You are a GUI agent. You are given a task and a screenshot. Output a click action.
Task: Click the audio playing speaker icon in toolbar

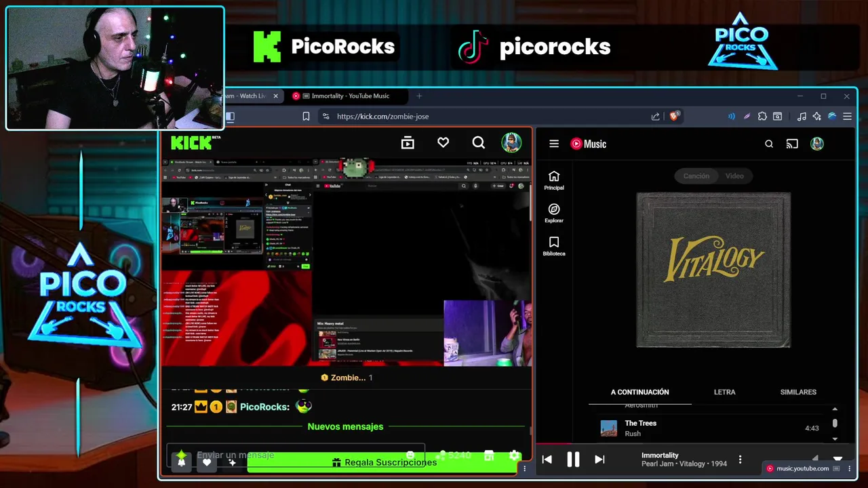tap(731, 117)
